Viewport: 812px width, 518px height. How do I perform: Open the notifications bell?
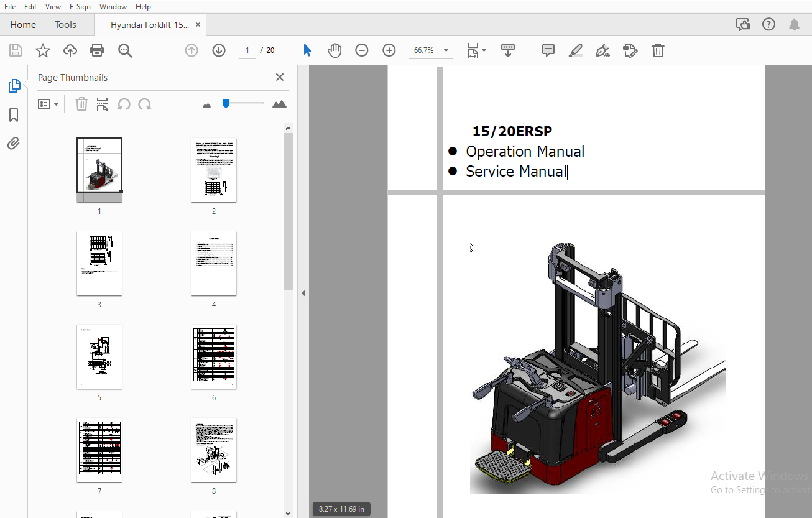795,25
